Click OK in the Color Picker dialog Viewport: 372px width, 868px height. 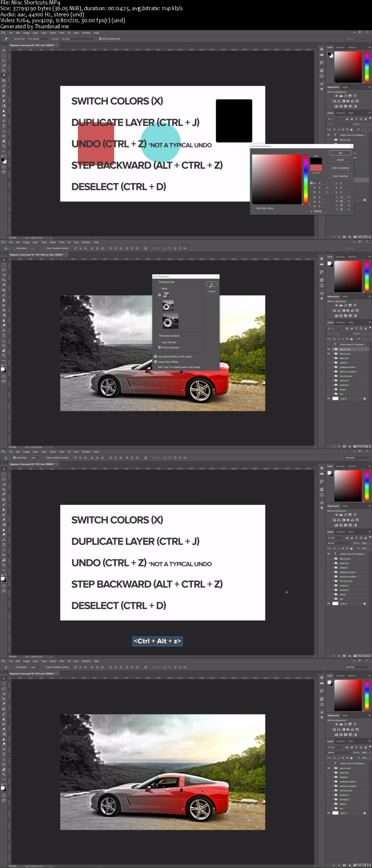340,153
